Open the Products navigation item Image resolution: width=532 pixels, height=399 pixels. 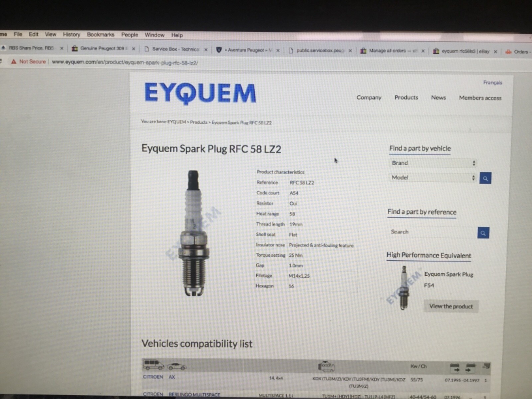coord(406,97)
